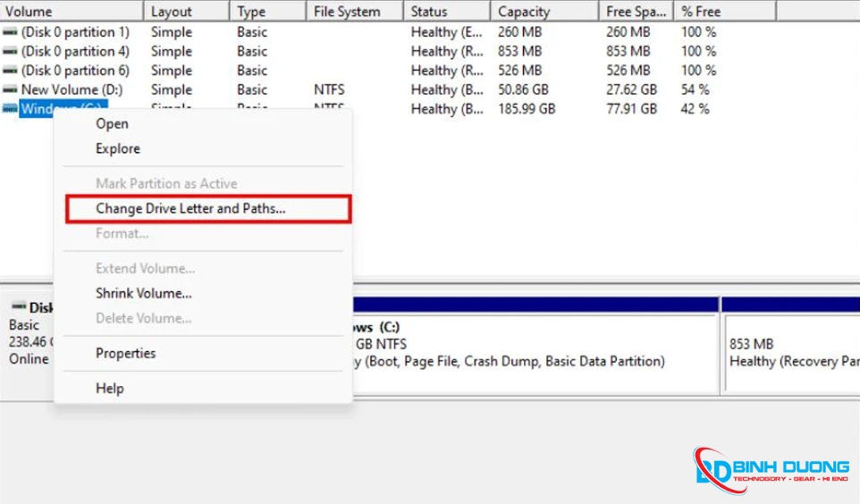This screenshot has height=504, width=860.
Task: Click the Disk 0 icon in lower pane
Action: (x=18, y=307)
